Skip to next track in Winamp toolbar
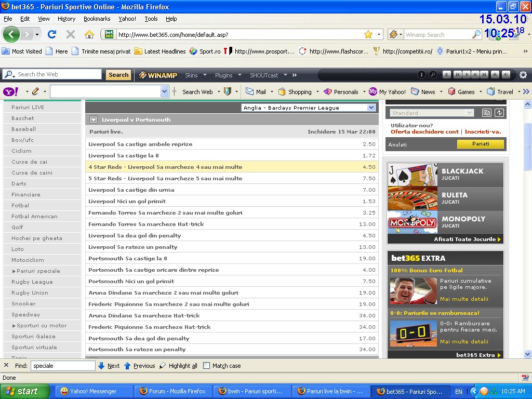The image size is (532, 399). coord(485,75)
